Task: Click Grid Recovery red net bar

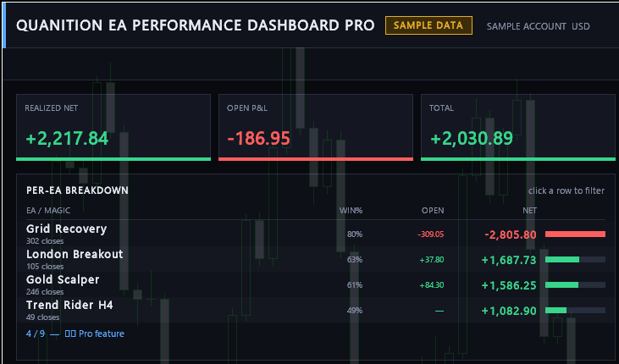Action: pos(575,234)
